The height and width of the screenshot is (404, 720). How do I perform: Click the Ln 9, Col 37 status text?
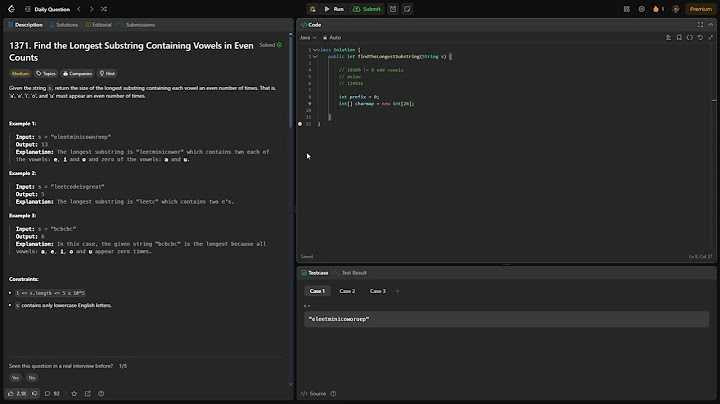coord(700,256)
